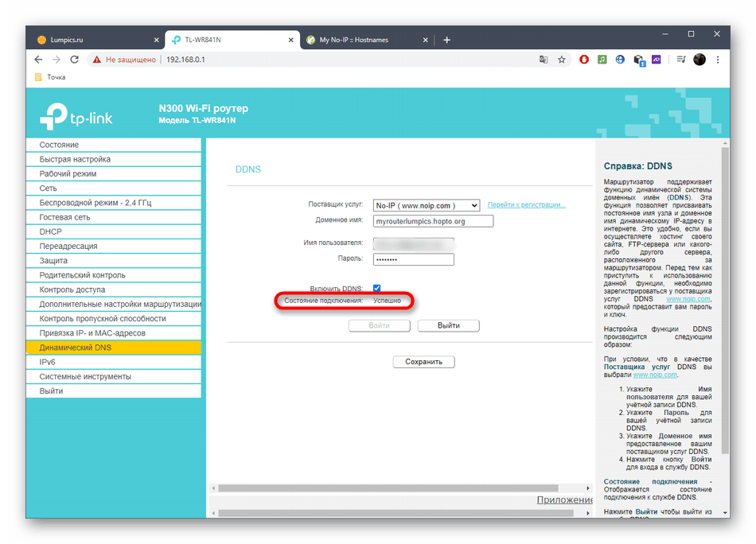This screenshot has height=544, width=756.
Task: Click the Выйти button under DDNS status
Action: [448, 325]
